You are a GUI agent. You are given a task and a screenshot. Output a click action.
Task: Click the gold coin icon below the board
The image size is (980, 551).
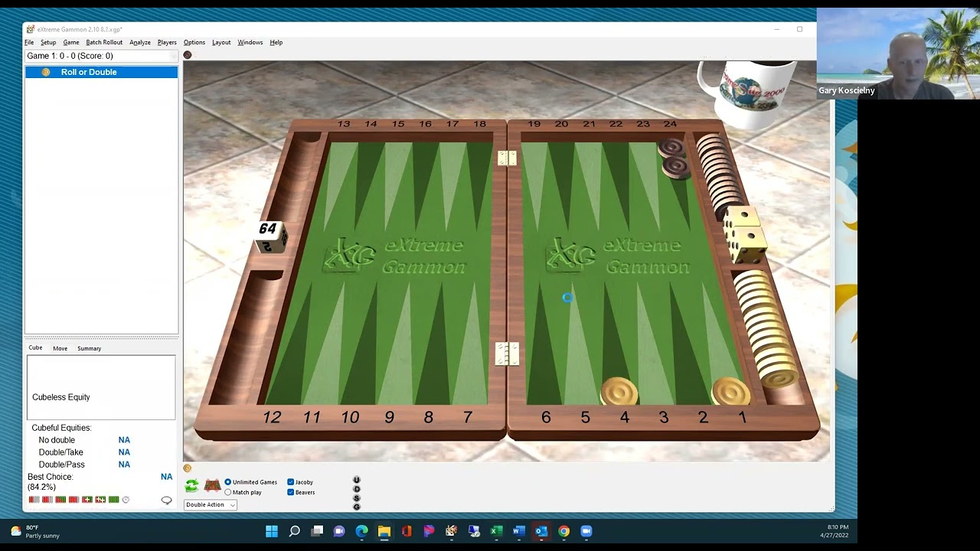(x=188, y=468)
